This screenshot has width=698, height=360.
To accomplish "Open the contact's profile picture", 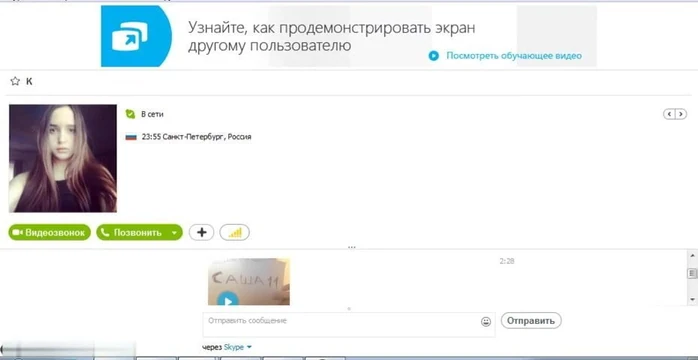I will 63,158.
